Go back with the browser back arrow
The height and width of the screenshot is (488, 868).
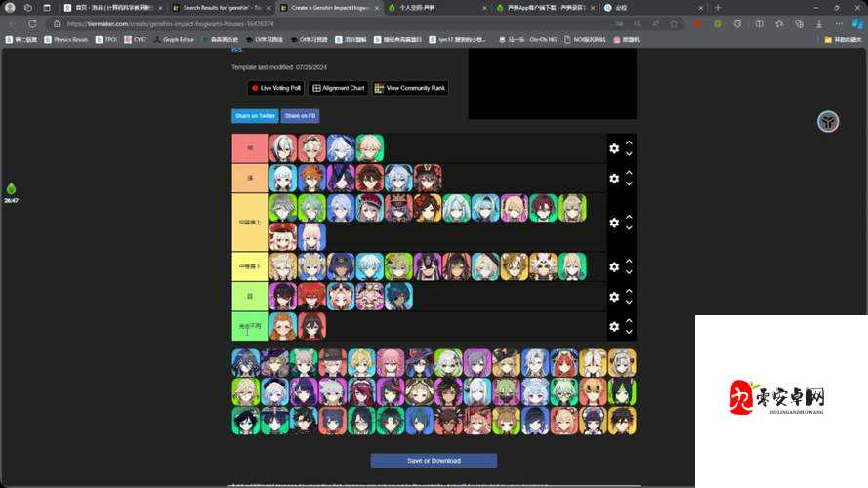coord(12,23)
